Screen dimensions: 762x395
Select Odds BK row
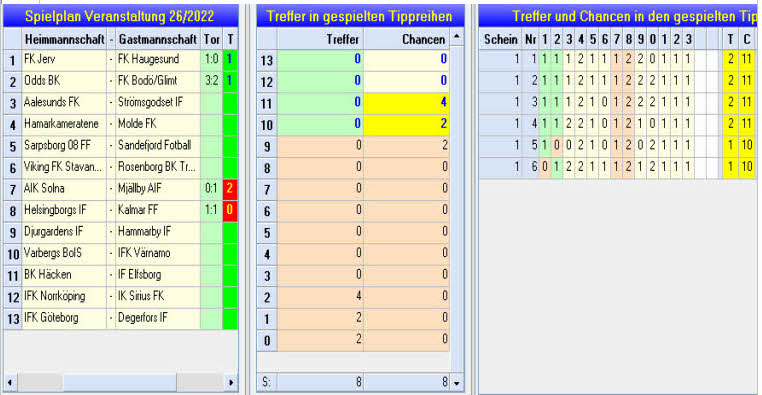click(x=121, y=81)
